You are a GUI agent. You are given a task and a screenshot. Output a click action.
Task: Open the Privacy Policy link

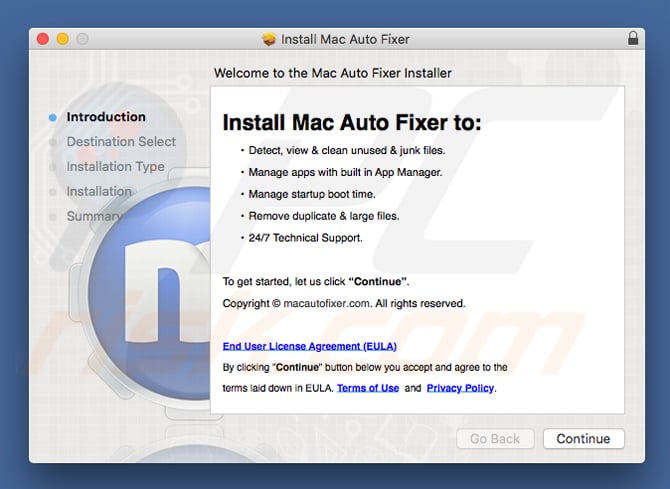(x=460, y=388)
